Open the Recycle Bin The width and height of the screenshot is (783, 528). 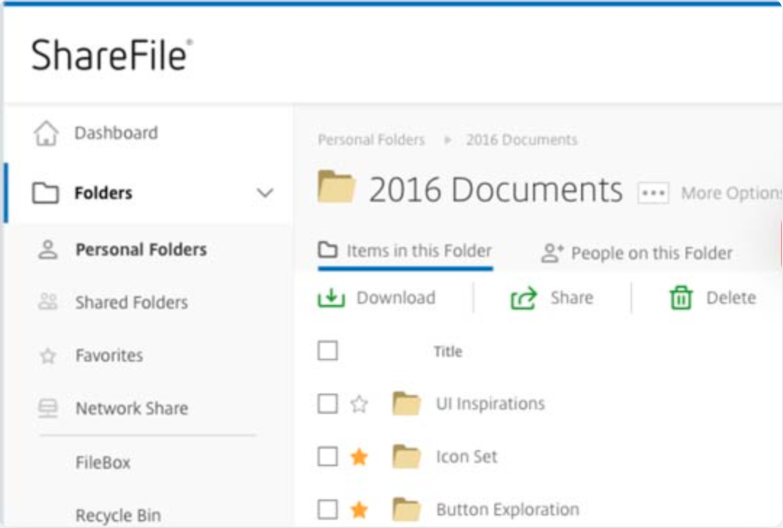coord(118,515)
